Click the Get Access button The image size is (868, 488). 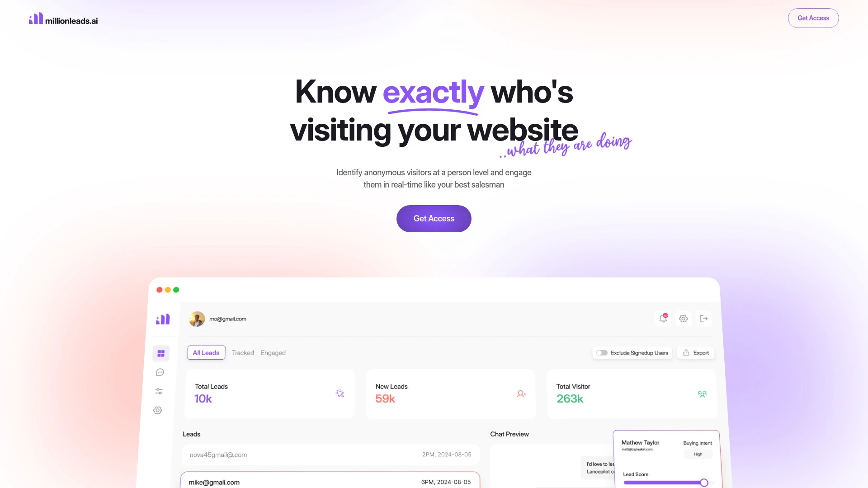pyautogui.click(x=434, y=219)
